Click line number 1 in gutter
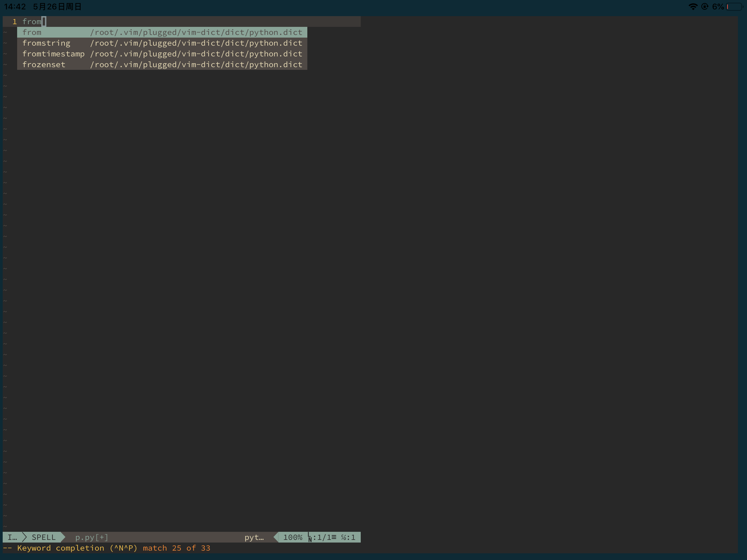 pos(14,21)
